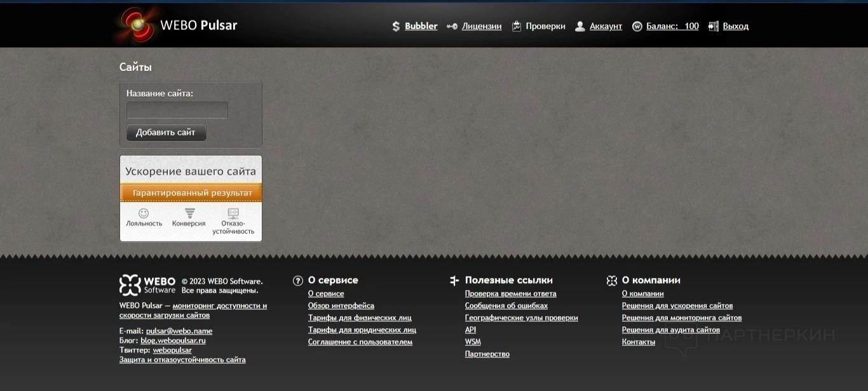
Task: Open the О сервисе footer link
Action: pyautogui.click(x=326, y=294)
